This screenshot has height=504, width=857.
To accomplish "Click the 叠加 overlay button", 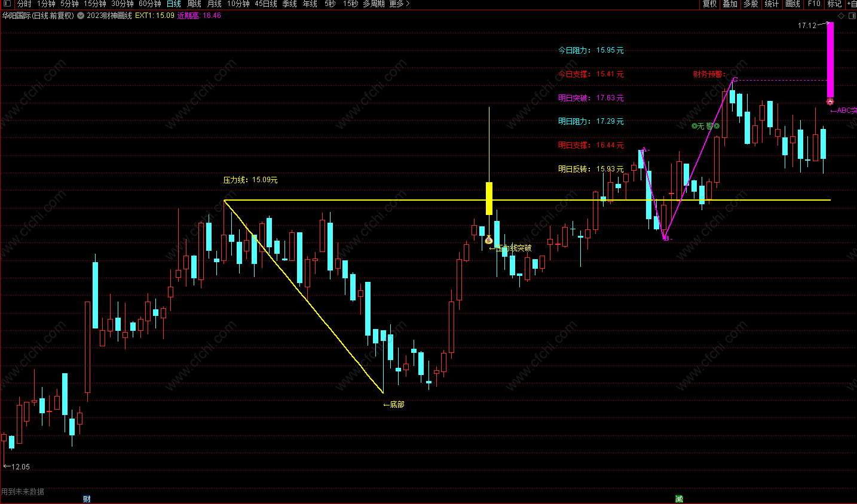I will coord(730,4).
